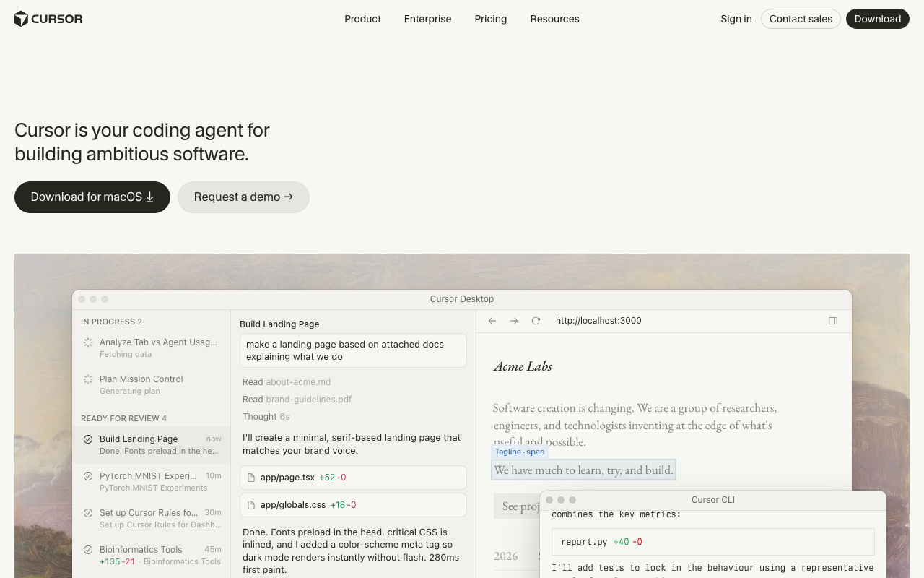Click the checkmark icon beside Build Landing Page
Screen dimensions: 924x578
click(x=88, y=439)
